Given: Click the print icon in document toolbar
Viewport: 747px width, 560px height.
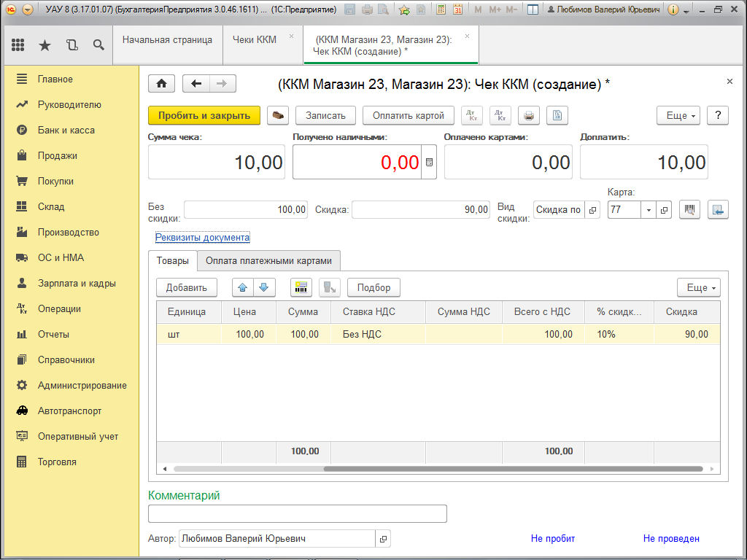Looking at the screenshot, I should click(x=530, y=115).
